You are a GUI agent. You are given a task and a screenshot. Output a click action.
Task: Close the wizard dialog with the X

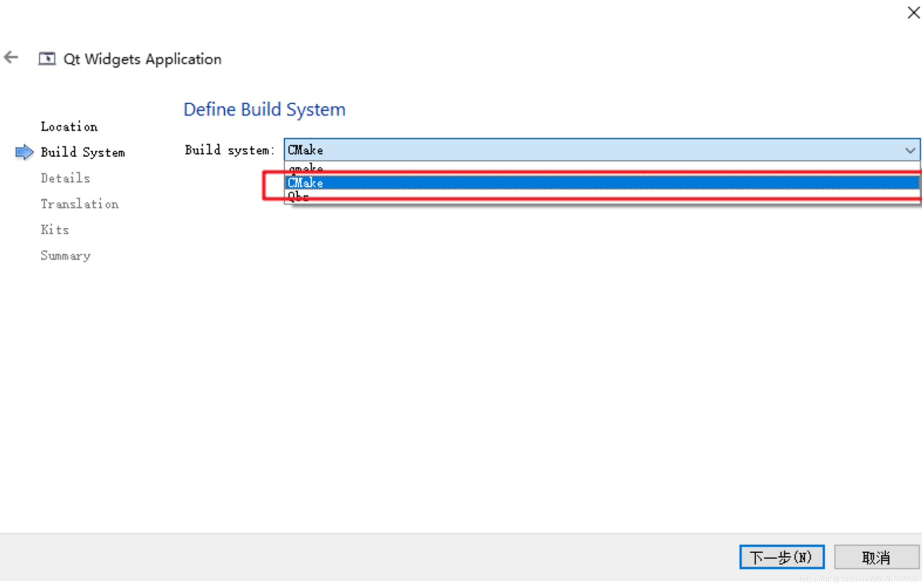point(913,13)
